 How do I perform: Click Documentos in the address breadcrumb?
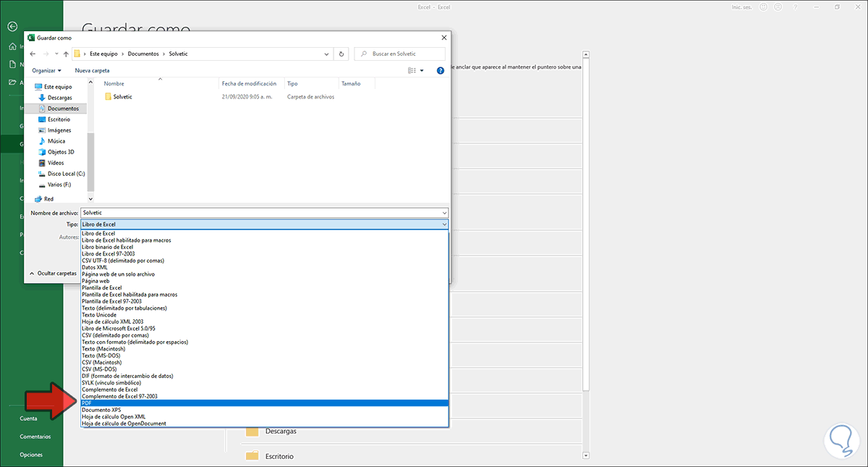(145, 54)
